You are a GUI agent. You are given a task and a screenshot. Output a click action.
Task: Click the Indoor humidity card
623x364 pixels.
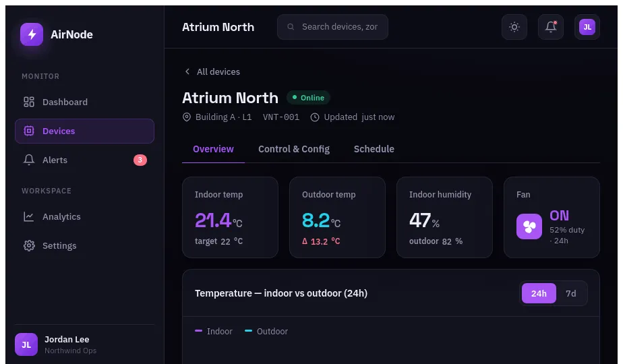point(444,217)
